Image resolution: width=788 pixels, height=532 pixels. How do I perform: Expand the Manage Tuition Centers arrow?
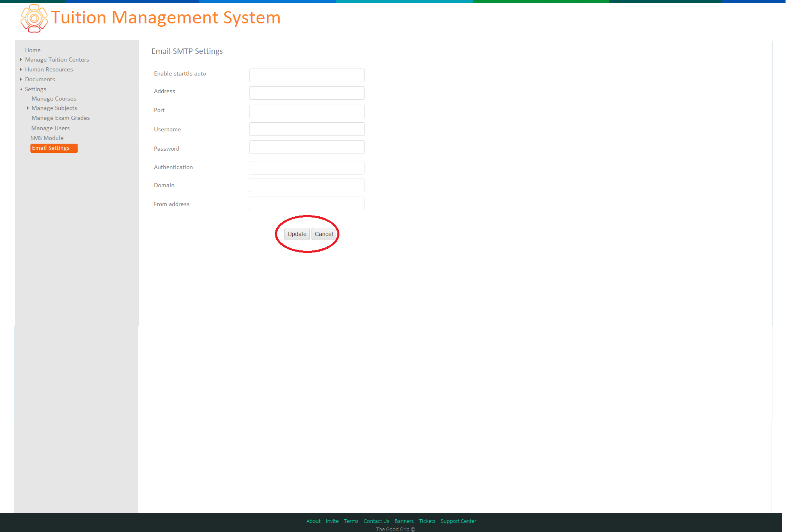(21, 60)
